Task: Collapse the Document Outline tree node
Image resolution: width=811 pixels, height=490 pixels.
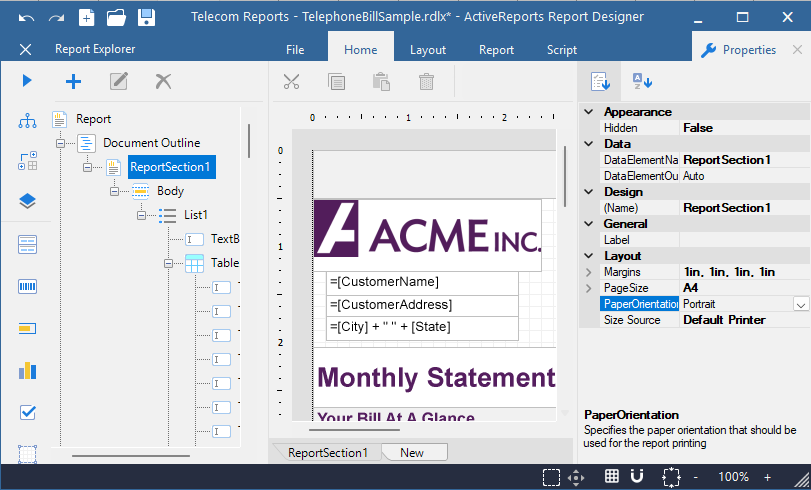Action: [x=61, y=143]
